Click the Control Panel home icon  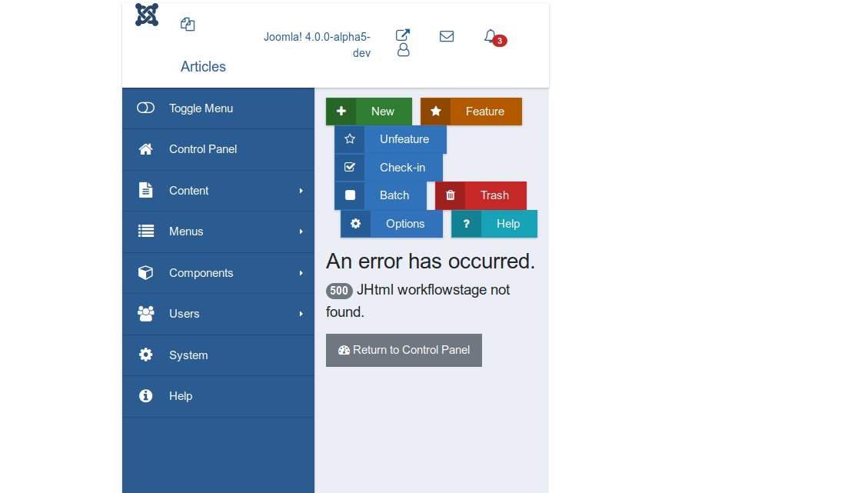pyautogui.click(x=145, y=149)
